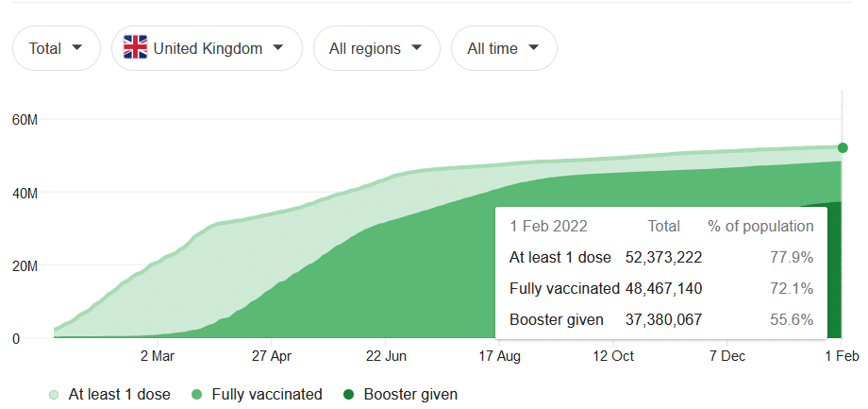
Task: Click the Fully vaccinated legend dot
Action: [x=197, y=395]
